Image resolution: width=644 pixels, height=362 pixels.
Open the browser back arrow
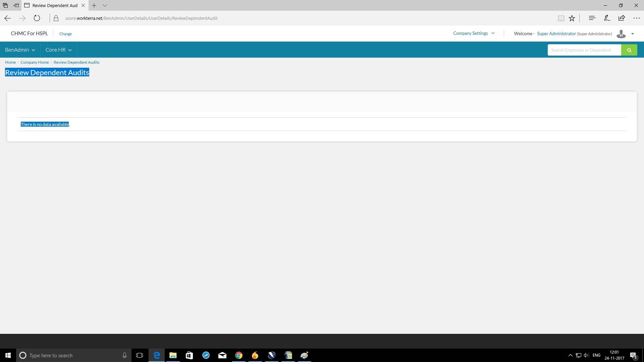click(x=8, y=18)
